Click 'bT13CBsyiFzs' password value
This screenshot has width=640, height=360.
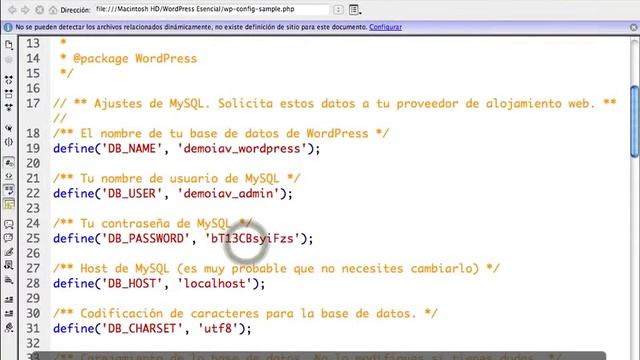(252, 238)
